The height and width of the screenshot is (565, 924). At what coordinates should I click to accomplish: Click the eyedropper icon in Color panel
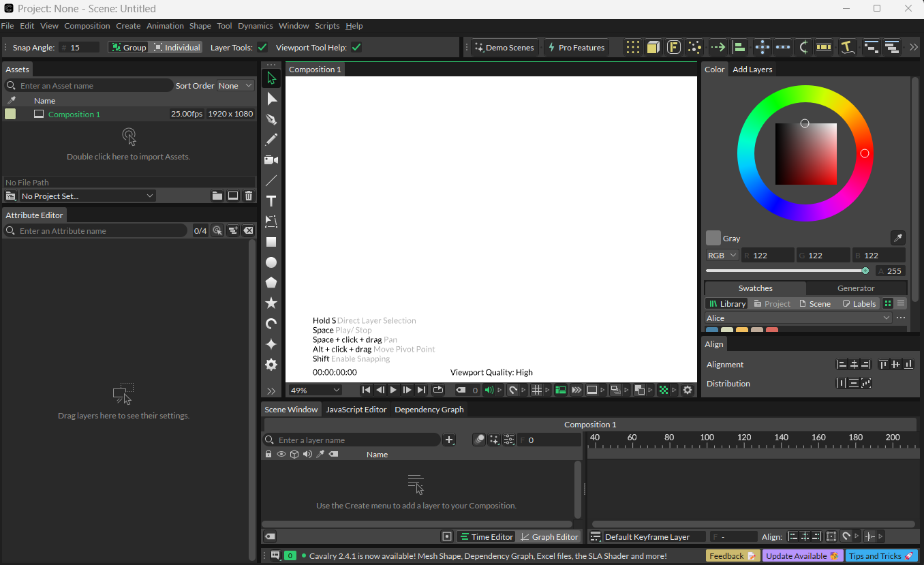coord(898,238)
